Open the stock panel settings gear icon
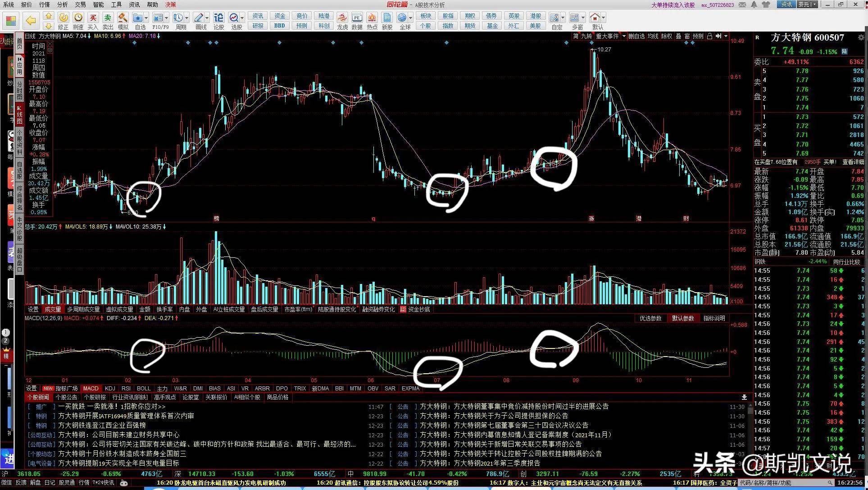 [x=861, y=37]
